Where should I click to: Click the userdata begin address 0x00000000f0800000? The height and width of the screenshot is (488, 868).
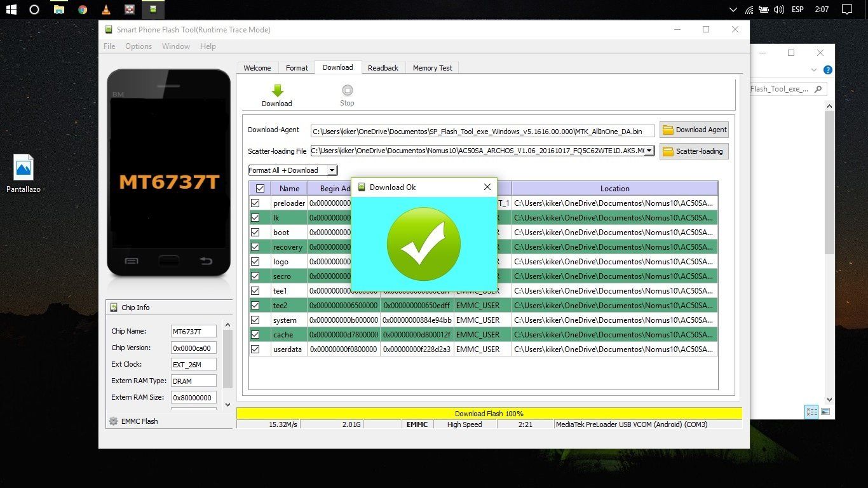tap(344, 349)
